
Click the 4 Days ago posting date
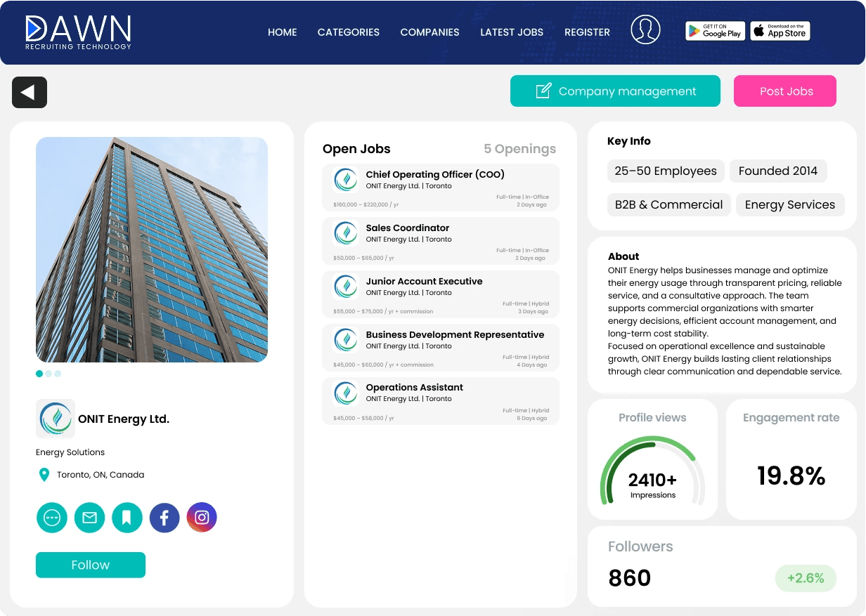532,365
